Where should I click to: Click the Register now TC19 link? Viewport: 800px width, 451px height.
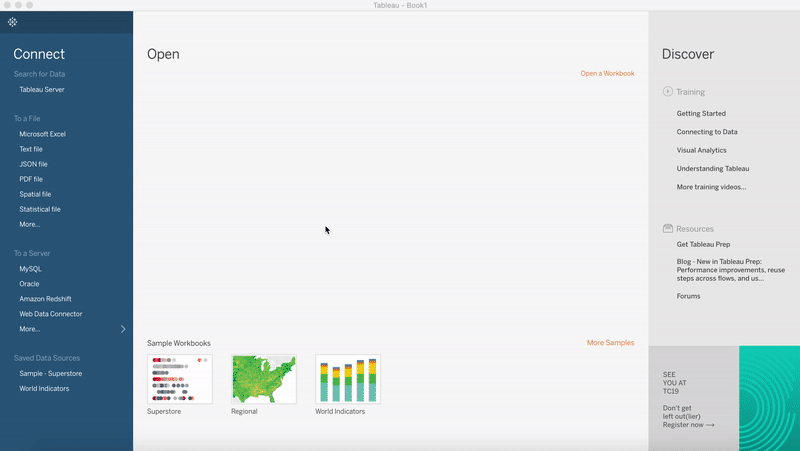(x=688, y=425)
